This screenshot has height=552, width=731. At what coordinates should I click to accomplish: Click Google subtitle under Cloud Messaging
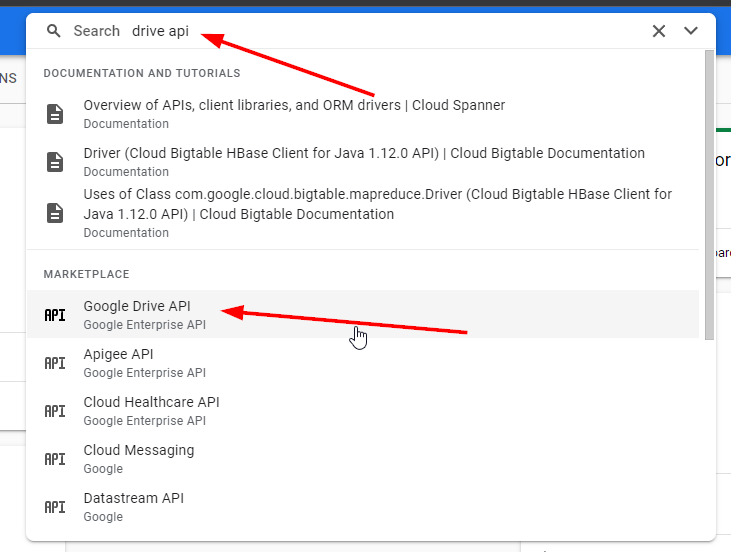[103, 469]
